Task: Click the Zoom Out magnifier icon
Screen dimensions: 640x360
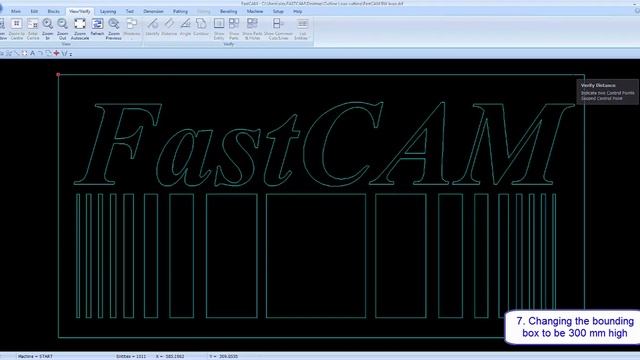Action: [x=62, y=24]
